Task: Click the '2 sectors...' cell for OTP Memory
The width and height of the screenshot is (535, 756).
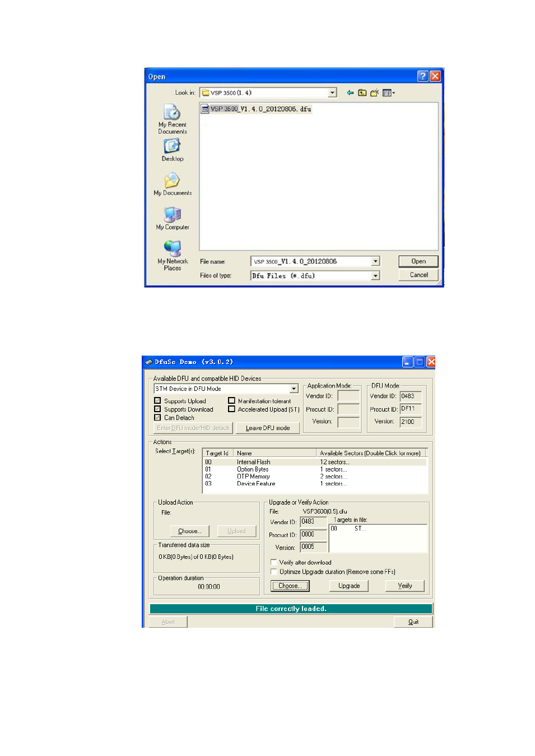Action: [x=333, y=477]
